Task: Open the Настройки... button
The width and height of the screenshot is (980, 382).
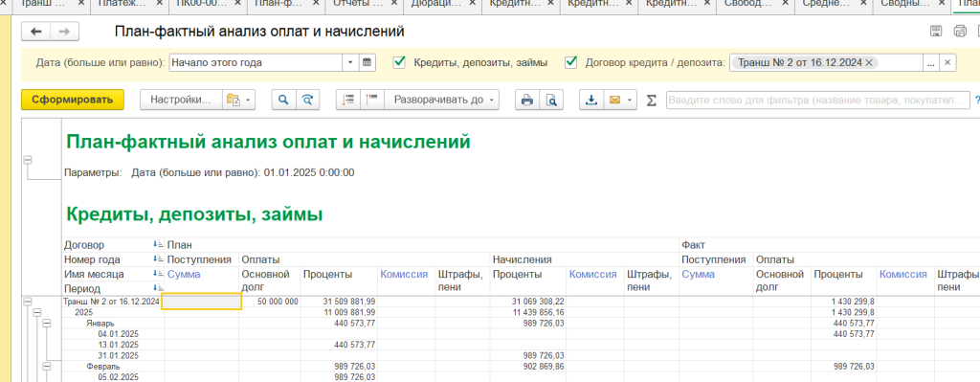Action: point(181,100)
